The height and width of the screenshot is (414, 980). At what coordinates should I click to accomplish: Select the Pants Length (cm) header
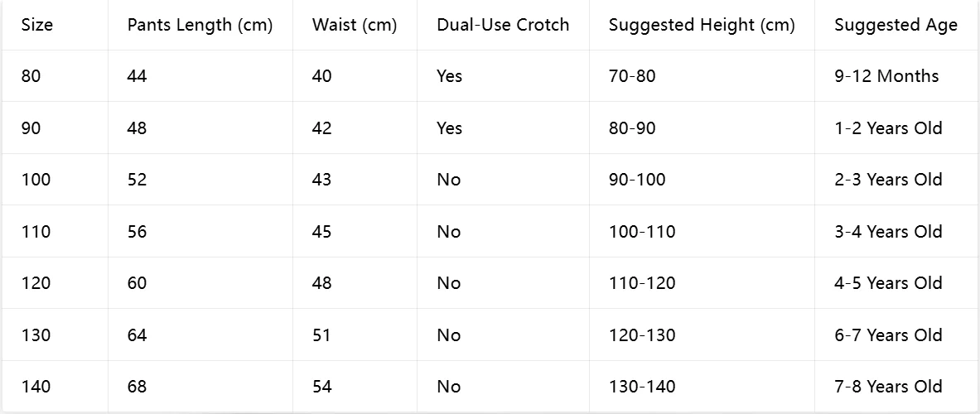click(x=200, y=25)
